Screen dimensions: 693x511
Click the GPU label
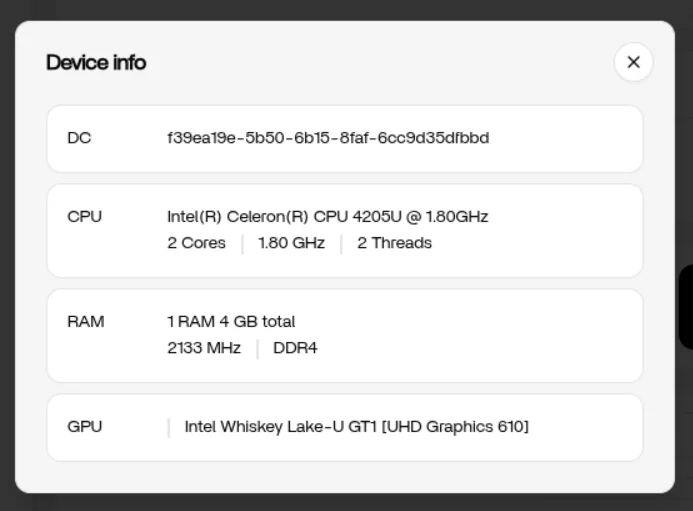[x=84, y=427]
